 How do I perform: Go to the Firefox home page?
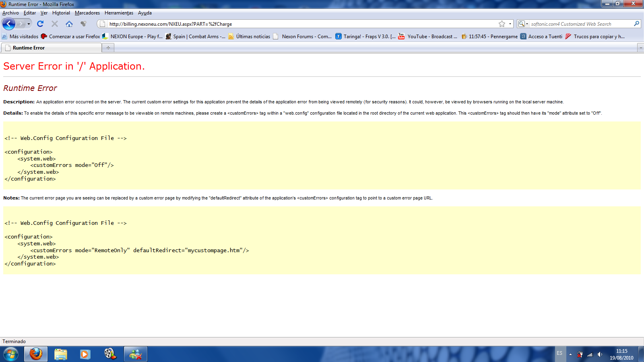pyautogui.click(x=69, y=24)
